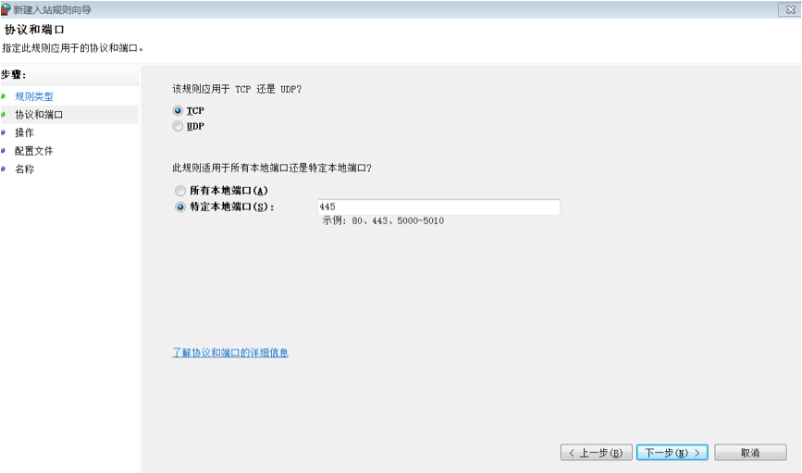Viewport: 802px width, 473px height.
Task: Click the port field containing 445
Action: pyautogui.click(x=437, y=207)
